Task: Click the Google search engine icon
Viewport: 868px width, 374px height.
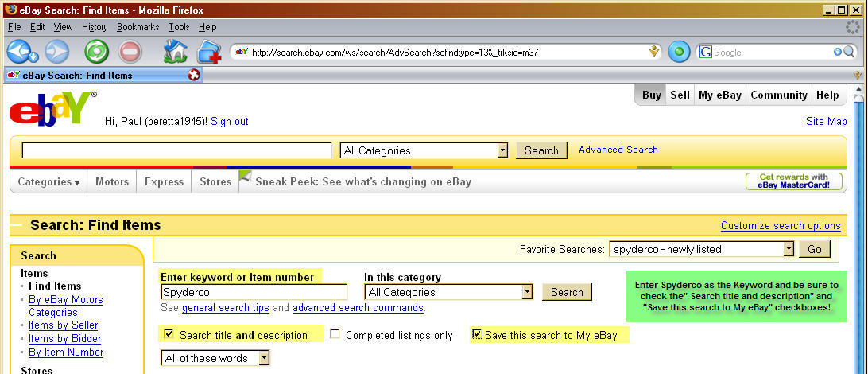Action: (705, 52)
